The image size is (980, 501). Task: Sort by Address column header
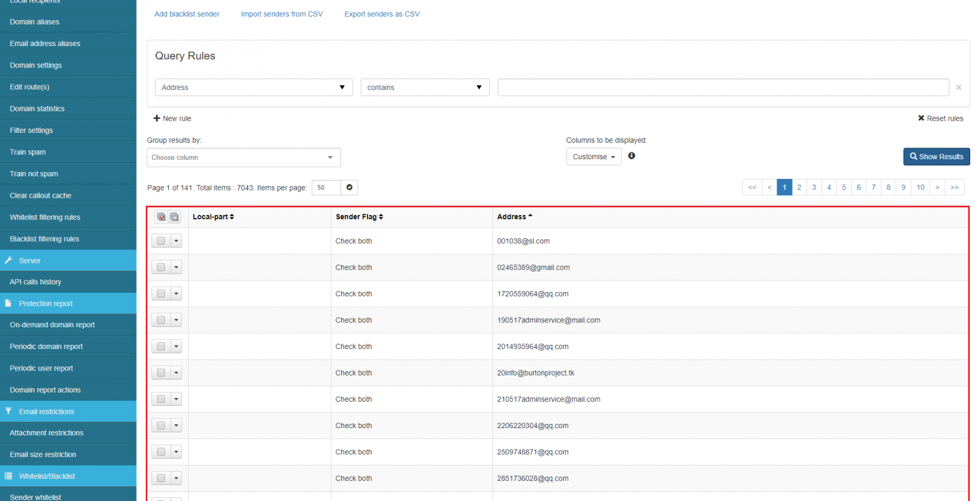point(514,217)
